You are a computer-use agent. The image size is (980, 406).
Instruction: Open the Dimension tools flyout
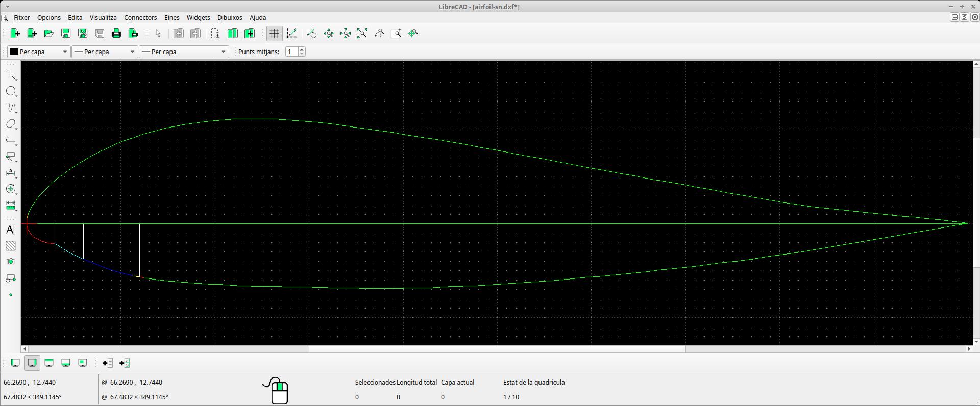coord(11,173)
